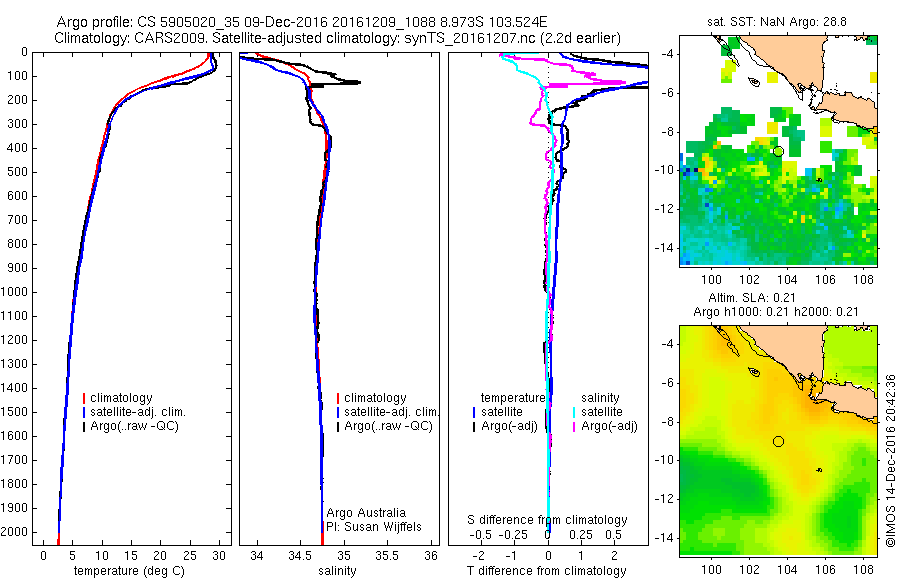900x580 pixels.
Task: Click latitude tick -6 beside SLA map
Action: (x=667, y=383)
